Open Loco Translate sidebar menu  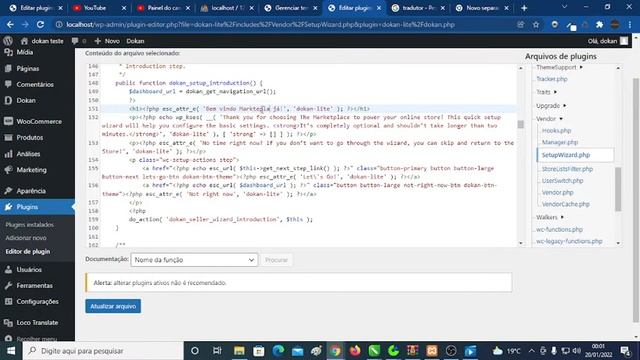pos(37,322)
